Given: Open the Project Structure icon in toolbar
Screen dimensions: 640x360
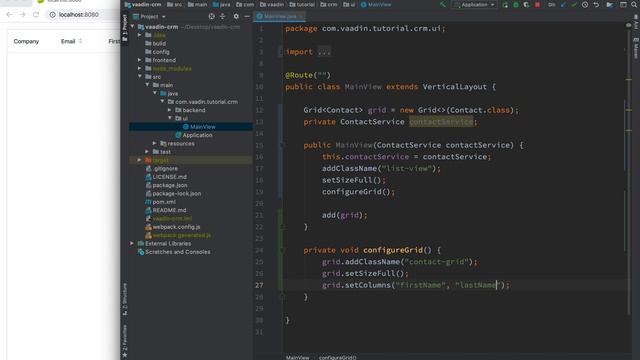Looking at the screenshot, I should pyautogui.click(x=610, y=4).
